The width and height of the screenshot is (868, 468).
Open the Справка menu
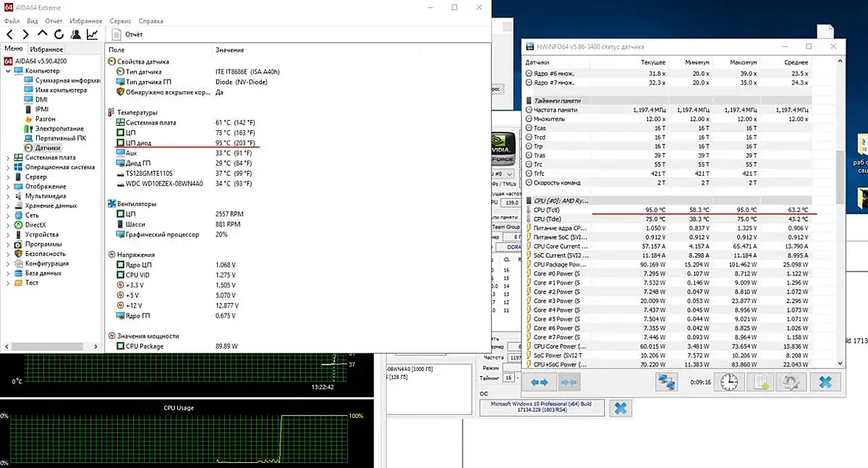151,21
